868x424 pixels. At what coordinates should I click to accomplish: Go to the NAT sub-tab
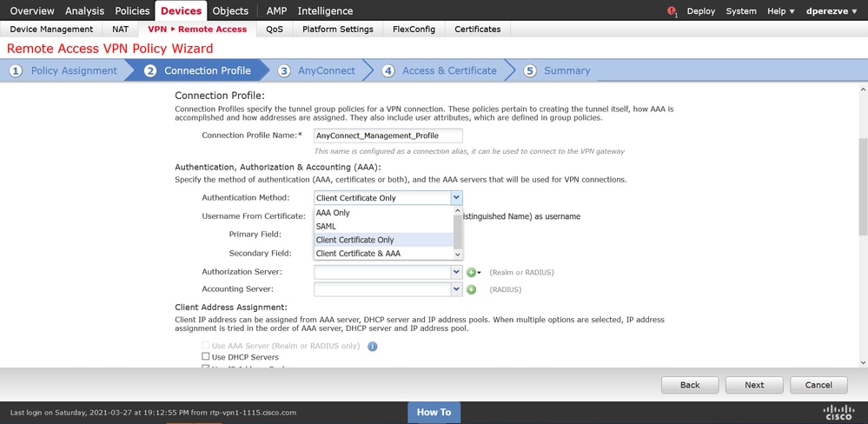[120, 30]
